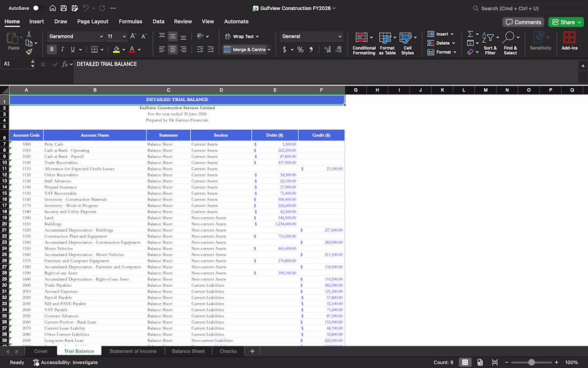The height and width of the screenshot is (368, 588).
Task: Open the Borders dropdown arrow
Action: click(102, 50)
